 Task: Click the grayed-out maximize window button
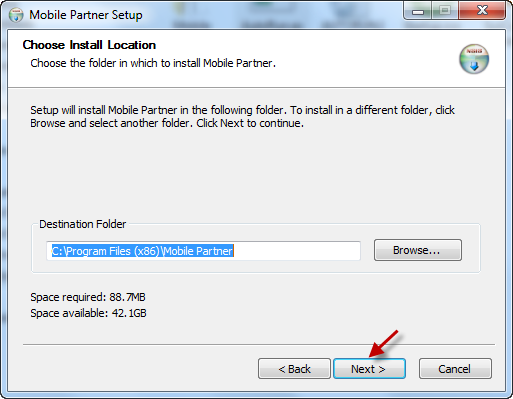click(x=445, y=11)
